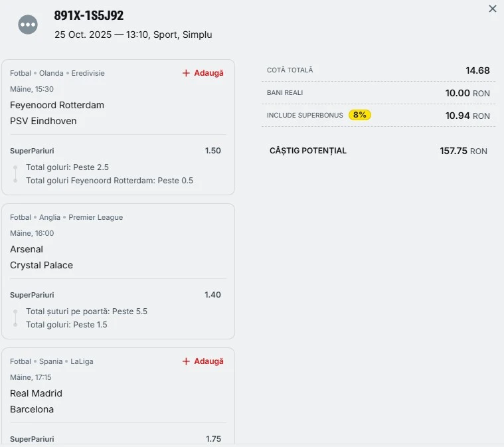Close the bet slip details panel
This screenshot has height=447, width=504.
[492, 9]
